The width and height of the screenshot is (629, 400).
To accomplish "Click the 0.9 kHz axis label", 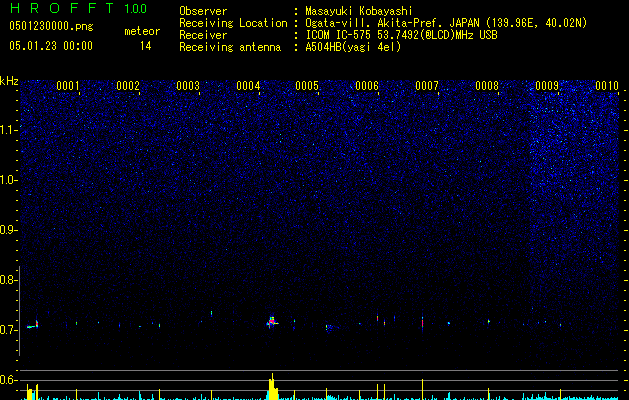I will pos(8,230).
